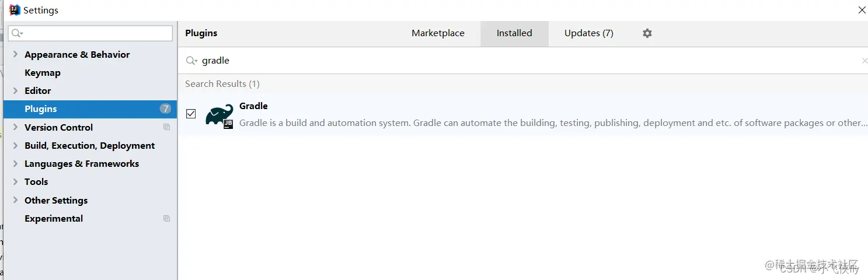The image size is (868, 280).
Task: Switch to the Marketplace tab
Action: click(x=438, y=33)
